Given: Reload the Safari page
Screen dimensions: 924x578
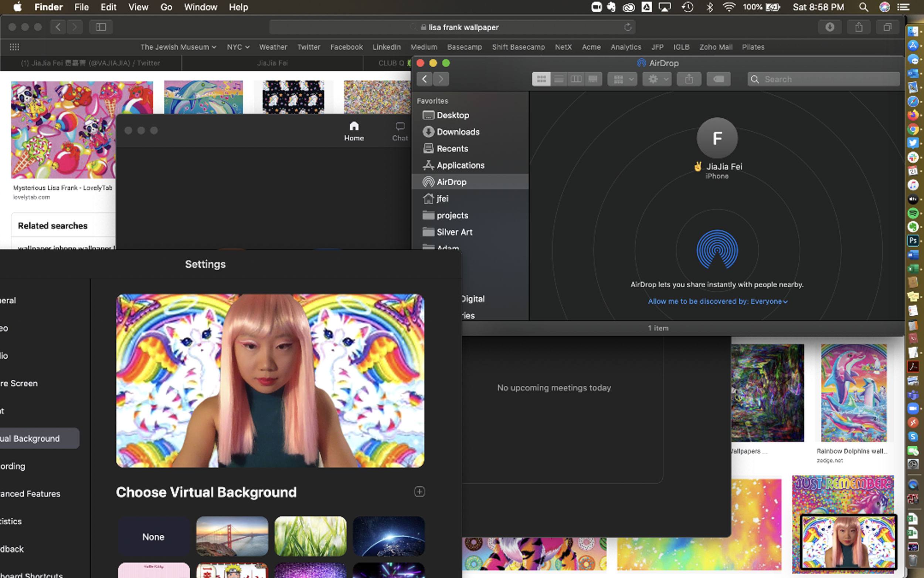Looking at the screenshot, I should [x=628, y=27].
